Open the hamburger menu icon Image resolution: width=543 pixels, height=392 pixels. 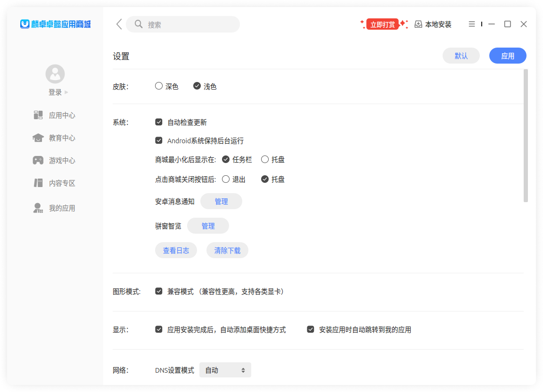coord(471,24)
